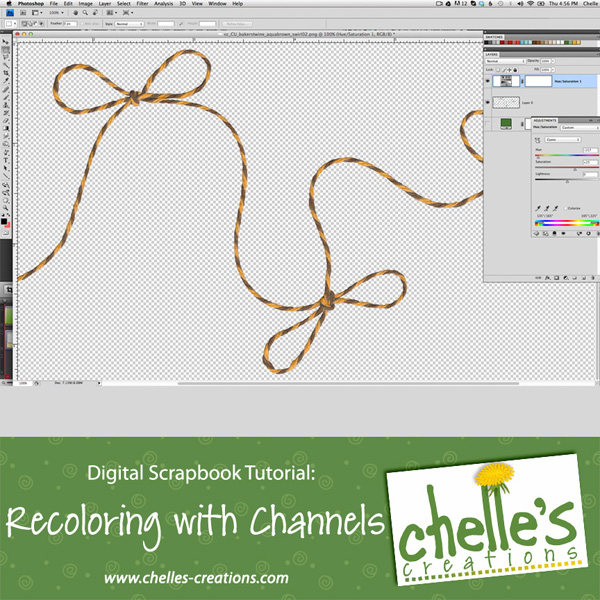Hide the Layer 0 layer
Viewport: 600px width, 600px height.
(488, 103)
